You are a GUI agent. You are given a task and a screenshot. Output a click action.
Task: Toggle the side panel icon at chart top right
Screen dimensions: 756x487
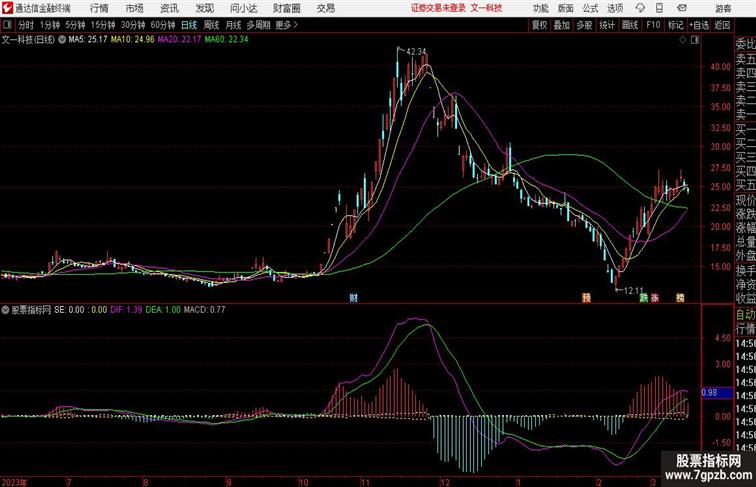click(695, 40)
